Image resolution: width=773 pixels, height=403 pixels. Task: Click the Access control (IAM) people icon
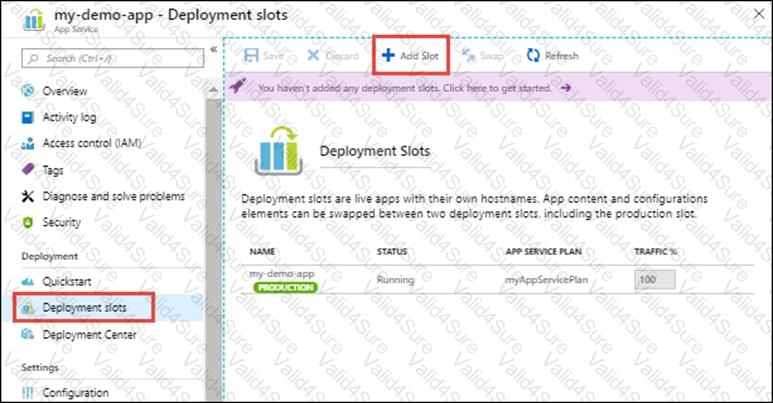[x=28, y=143]
